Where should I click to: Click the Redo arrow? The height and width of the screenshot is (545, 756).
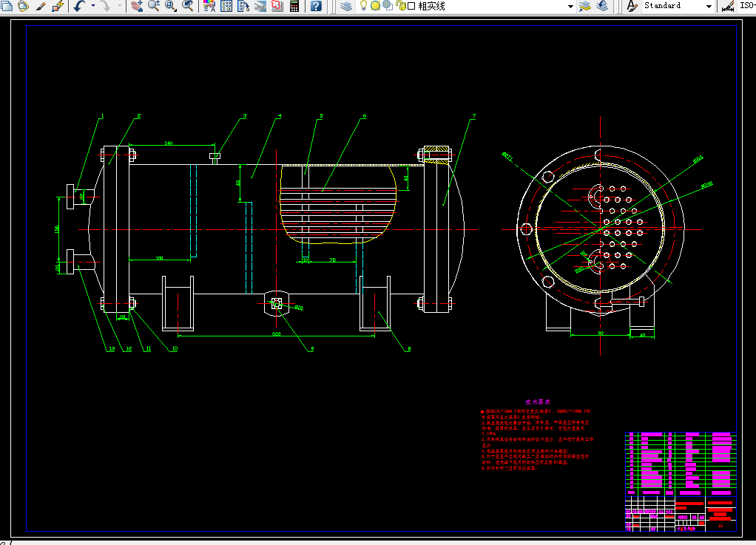pyautogui.click(x=106, y=6)
